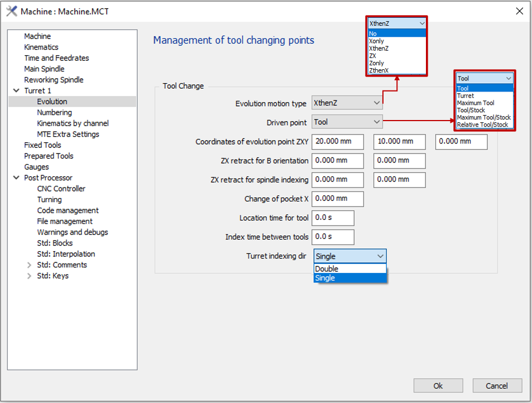This screenshot has height=403, width=532.
Task: Expand the Std: Comments tree node
Action: tap(29, 265)
